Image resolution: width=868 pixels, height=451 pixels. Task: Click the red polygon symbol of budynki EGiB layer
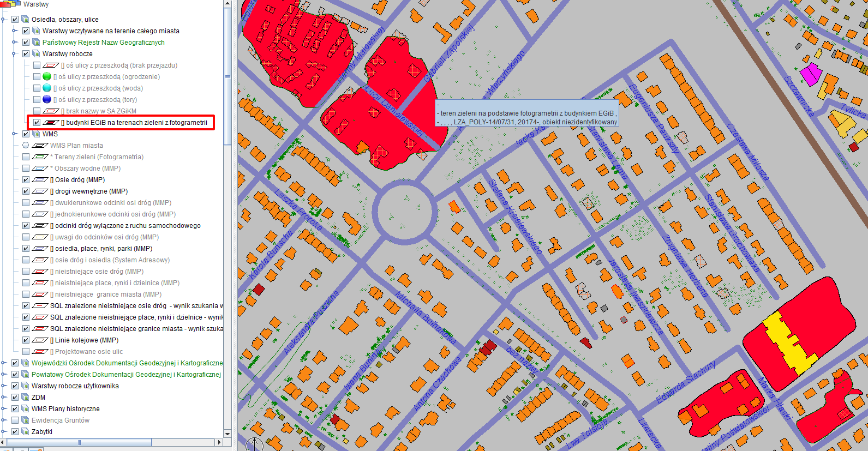51,123
